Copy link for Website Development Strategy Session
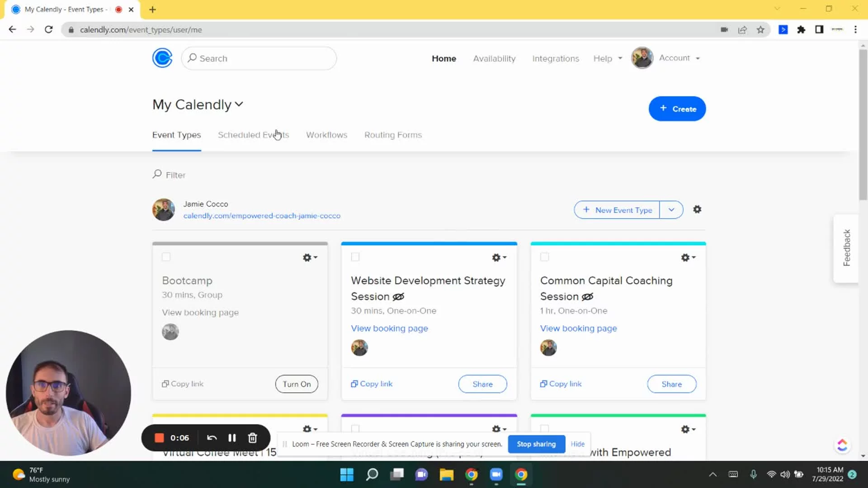 (x=372, y=384)
